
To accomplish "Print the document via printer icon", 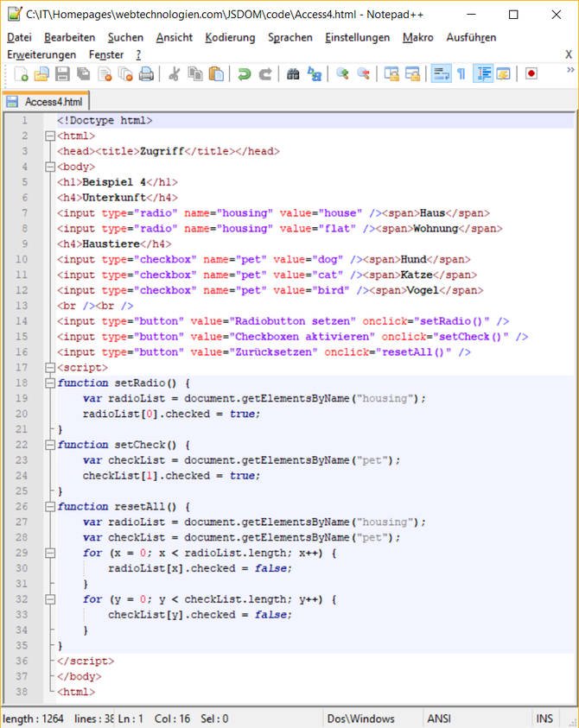I will [x=146, y=73].
